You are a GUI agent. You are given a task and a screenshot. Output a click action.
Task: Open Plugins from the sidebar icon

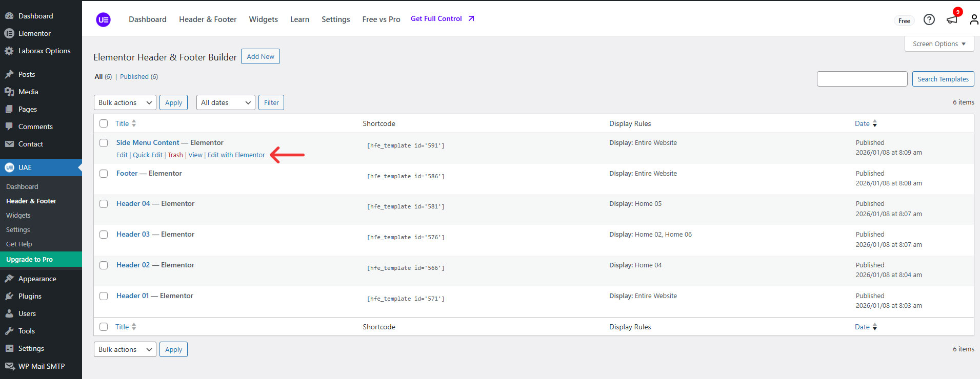(x=9, y=296)
